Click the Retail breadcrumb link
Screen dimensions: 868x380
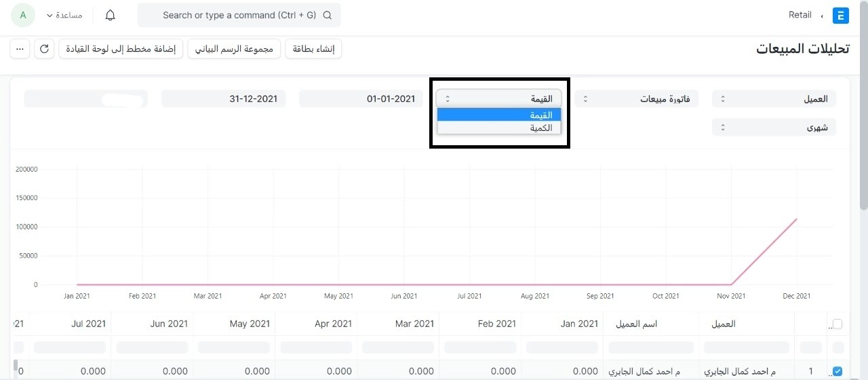coord(800,15)
